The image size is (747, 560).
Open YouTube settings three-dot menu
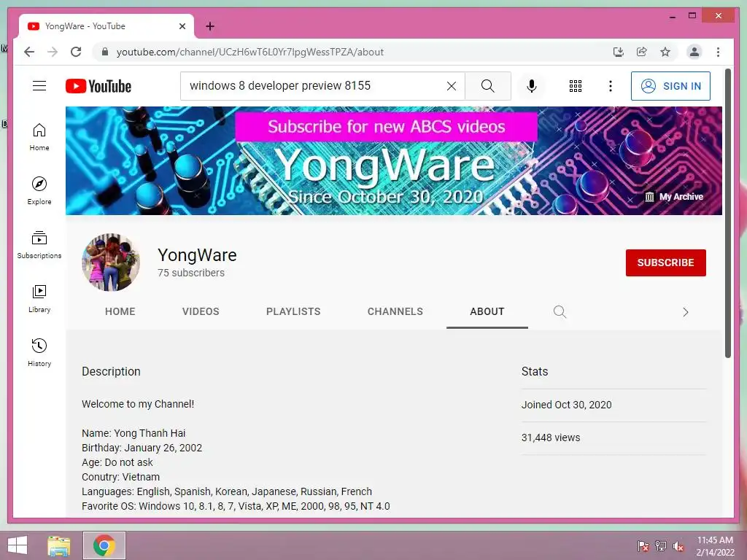[611, 86]
